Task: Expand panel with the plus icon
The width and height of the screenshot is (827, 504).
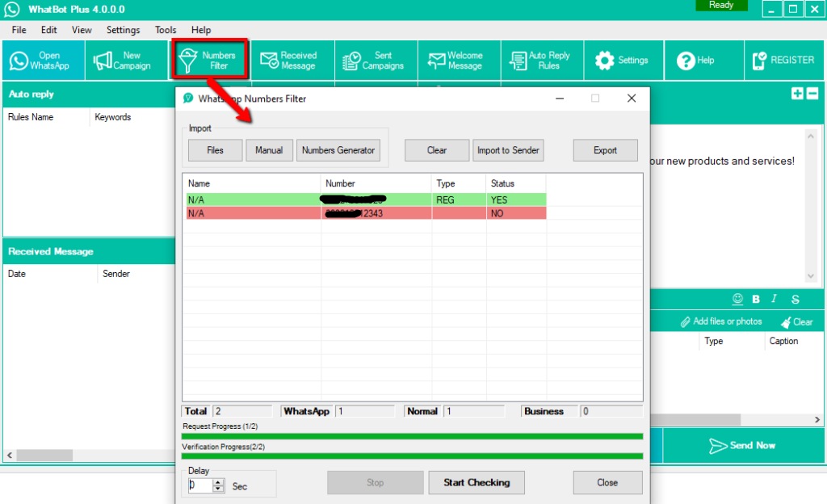Action: pyautogui.click(x=797, y=94)
